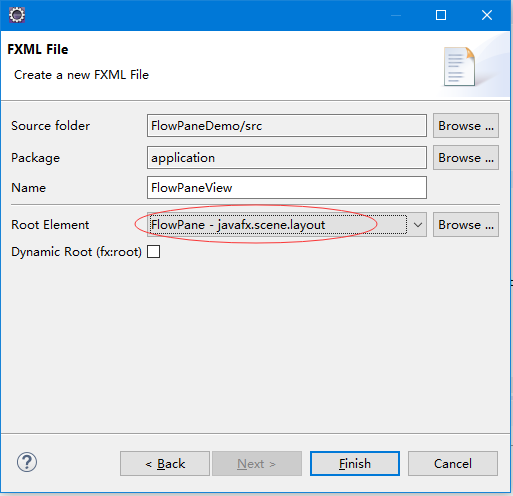Viewport: 513px width, 496px height.
Task: Click the disabled Next button
Action: pos(257,464)
